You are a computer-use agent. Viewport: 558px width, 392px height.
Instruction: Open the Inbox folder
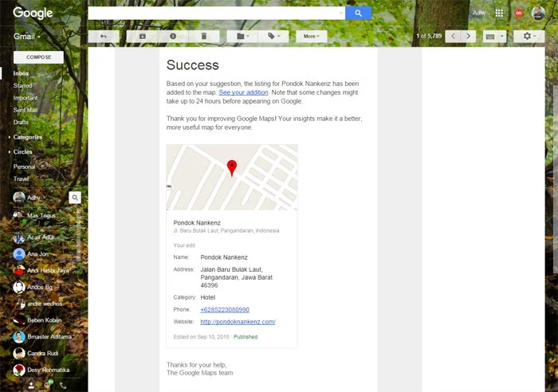tap(21, 73)
